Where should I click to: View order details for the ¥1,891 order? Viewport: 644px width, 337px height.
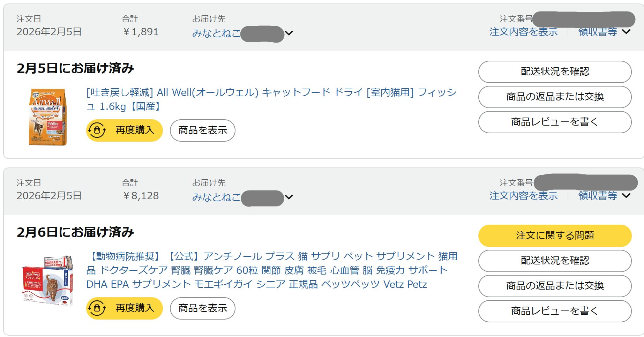pos(523,32)
